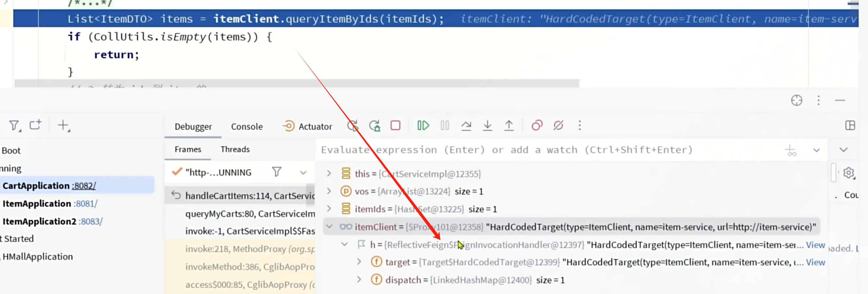Screen dimensions: 868x294
Task: Pause the program
Action: [445, 125]
